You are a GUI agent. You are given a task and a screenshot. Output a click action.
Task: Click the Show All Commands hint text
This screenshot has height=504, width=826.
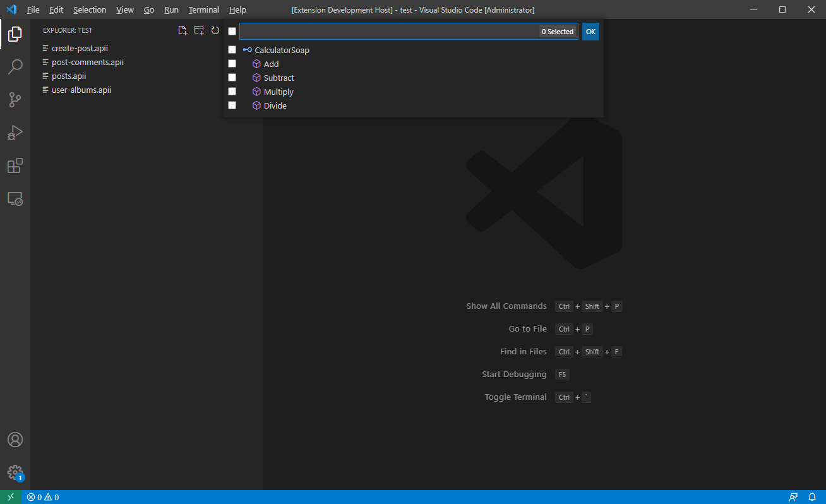(x=506, y=306)
